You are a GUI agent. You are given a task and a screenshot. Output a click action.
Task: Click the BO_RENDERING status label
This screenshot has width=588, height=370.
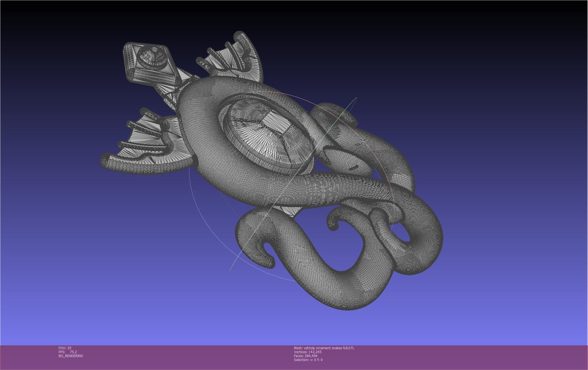(x=71, y=356)
